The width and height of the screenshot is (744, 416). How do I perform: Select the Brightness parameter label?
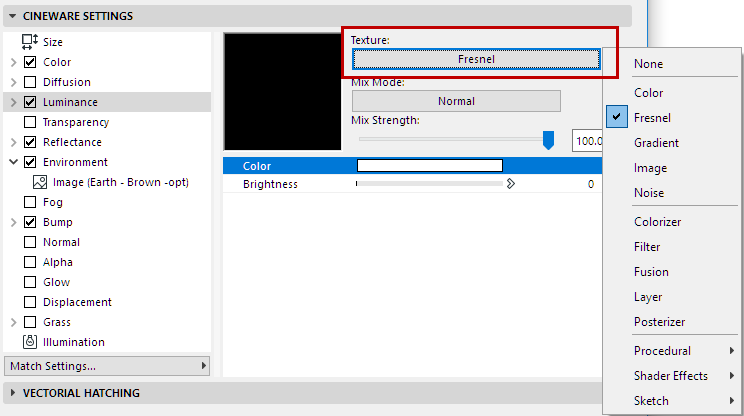coord(270,184)
